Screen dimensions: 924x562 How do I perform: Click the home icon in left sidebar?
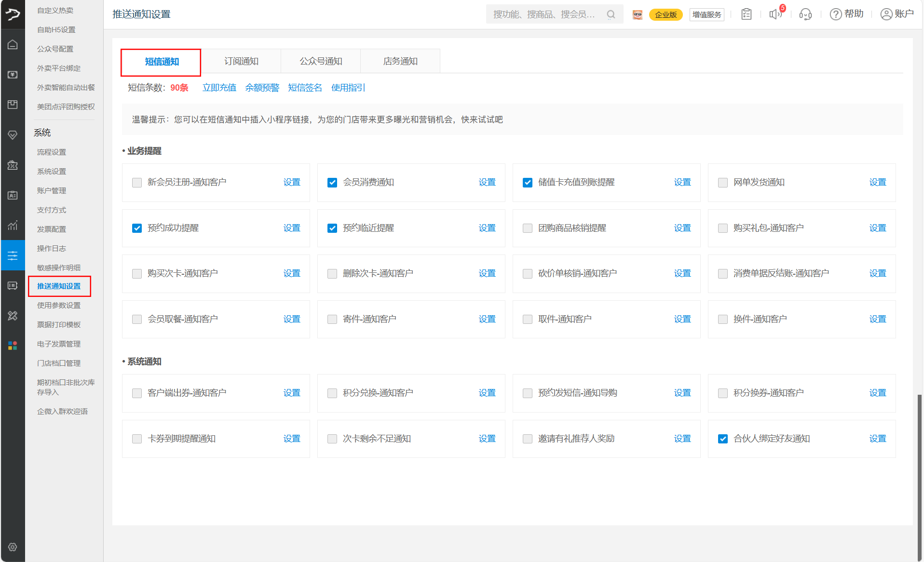coord(13,45)
